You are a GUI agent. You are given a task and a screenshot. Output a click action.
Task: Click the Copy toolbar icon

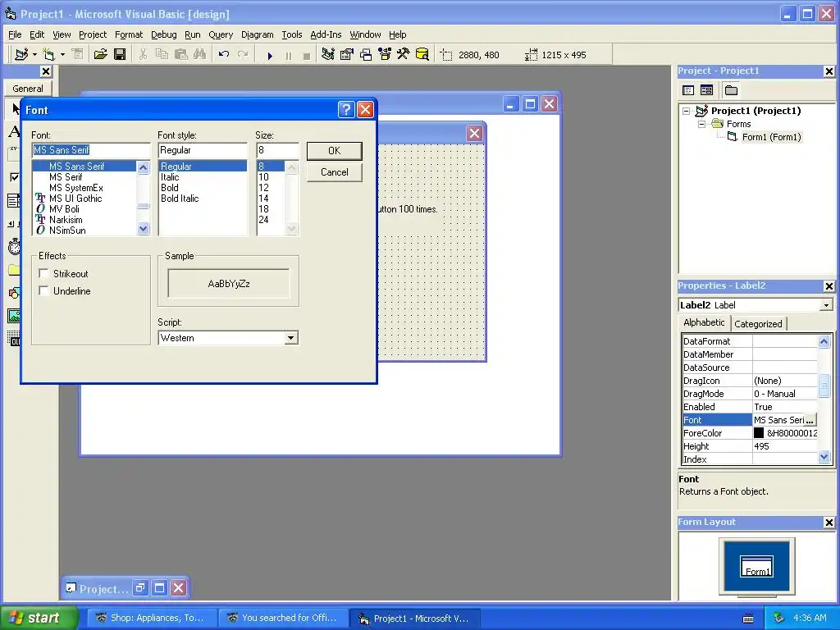pyautogui.click(x=162, y=55)
